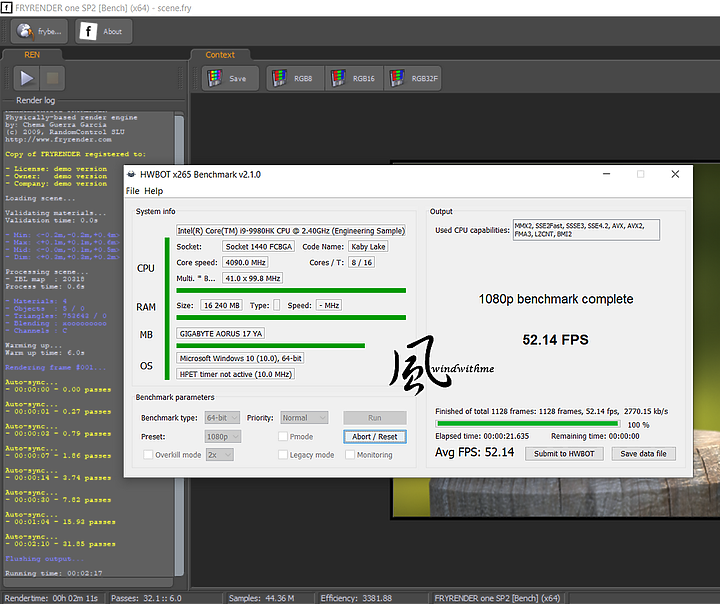Close the HWBOT x265 Benchmark window

click(675, 174)
